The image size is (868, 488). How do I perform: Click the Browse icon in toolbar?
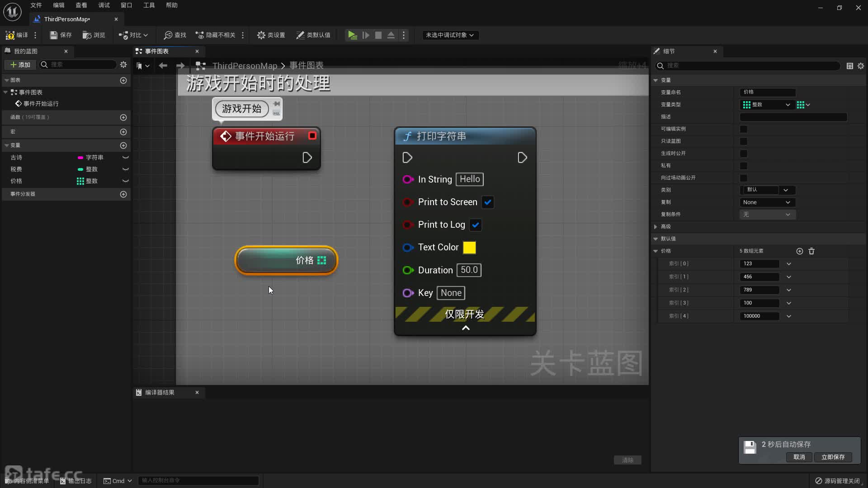click(x=87, y=35)
